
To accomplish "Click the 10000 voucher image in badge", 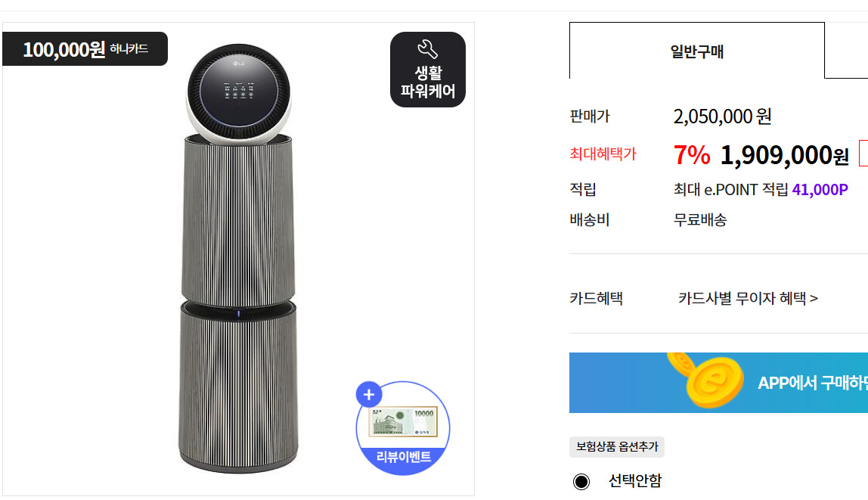I will coord(403,423).
